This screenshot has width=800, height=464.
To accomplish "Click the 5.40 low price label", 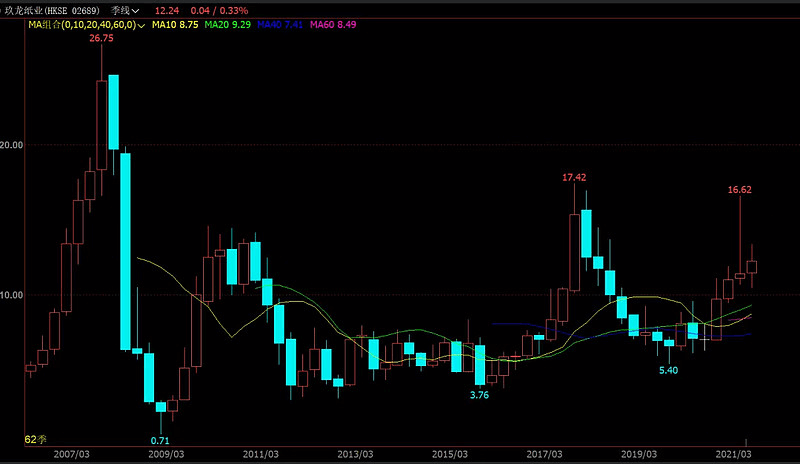I will click(668, 371).
